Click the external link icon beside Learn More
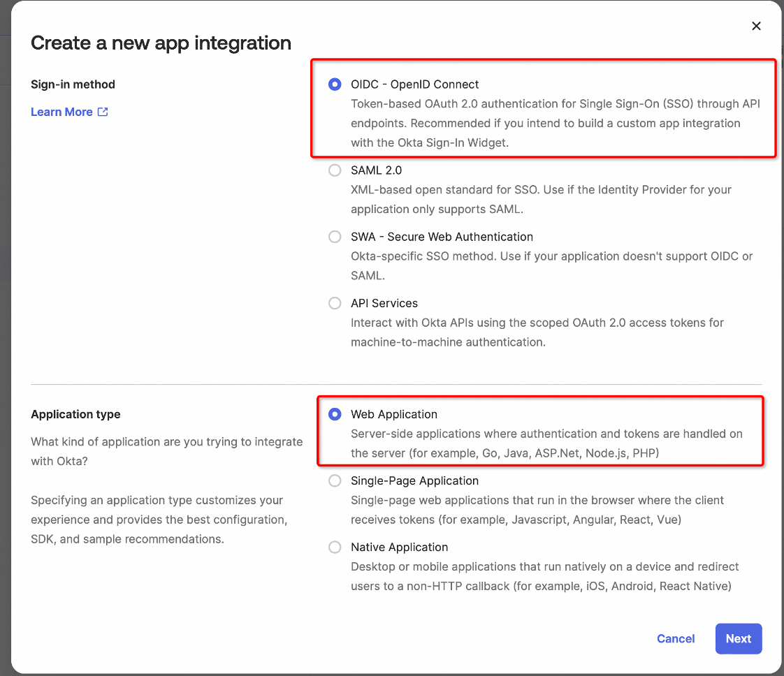This screenshot has width=784, height=676. [x=103, y=112]
